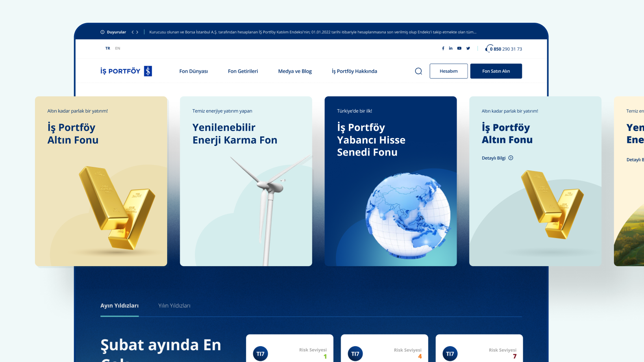Open the Facebook social icon
Viewport: 644px width, 362px height.
pos(443,48)
